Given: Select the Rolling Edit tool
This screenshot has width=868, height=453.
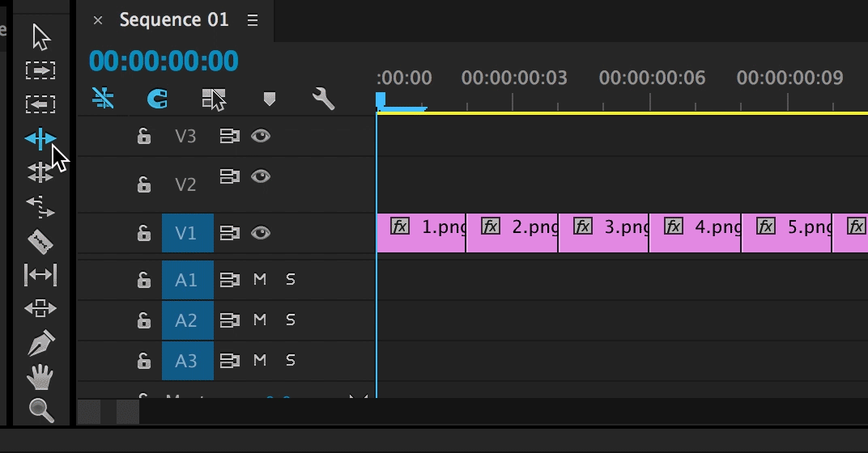Looking at the screenshot, I should 40,172.
